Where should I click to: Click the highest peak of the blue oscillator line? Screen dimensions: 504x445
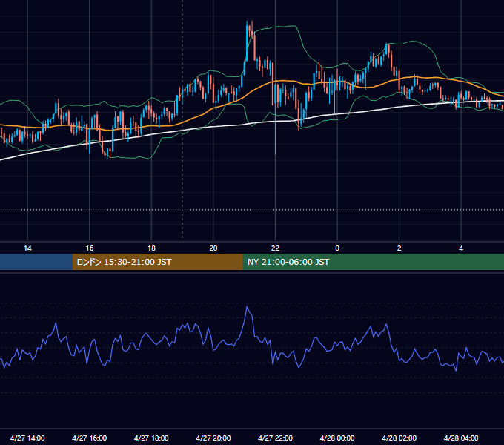point(247,307)
